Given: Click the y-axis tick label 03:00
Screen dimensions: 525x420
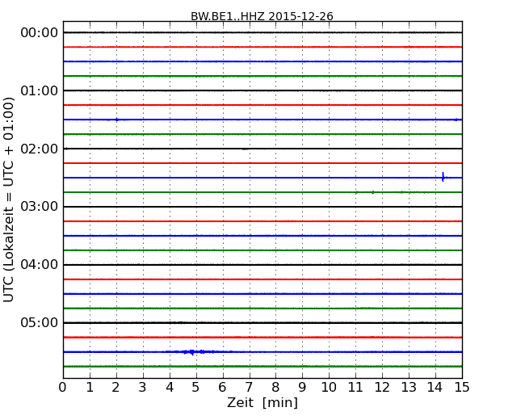Looking at the screenshot, I should pyautogui.click(x=40, y=207).
